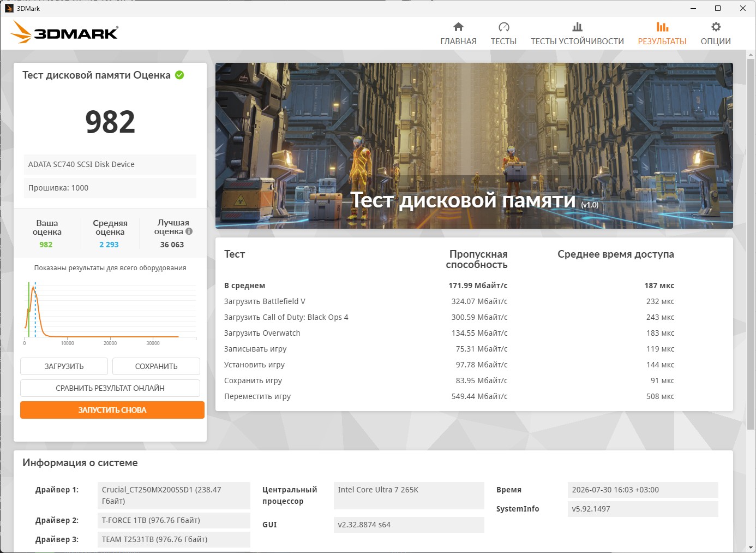Click the ЗАГРУЗИТЬ button
756x553 pixels.
tap(64, 366)
